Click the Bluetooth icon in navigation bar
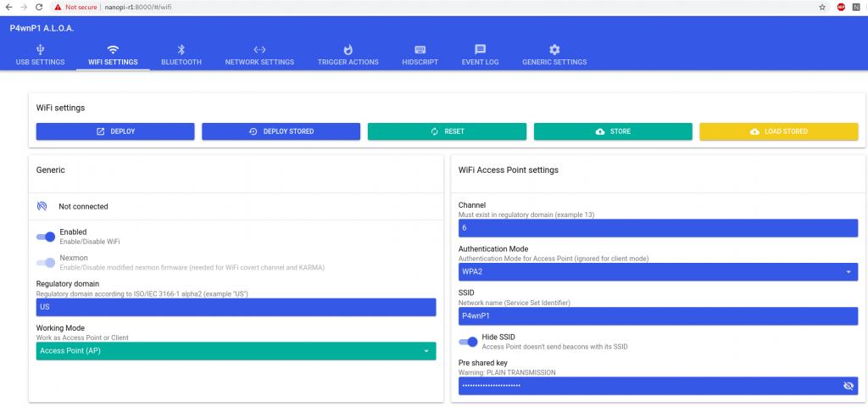This screenshot has width=868, height=407. 181,50
